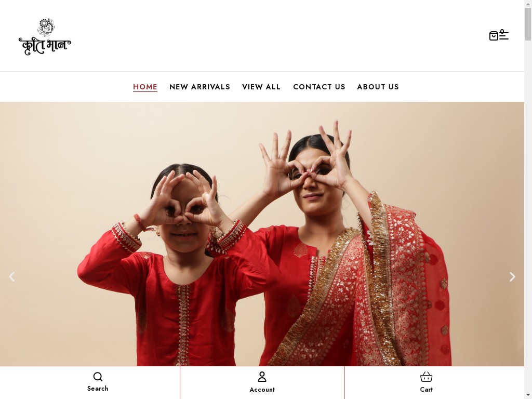Image resolution: width=532 pixels, height=399 pixels.
Task: Open the basket Cart icon
Action: pyautogui.click(x=426, y=377)
